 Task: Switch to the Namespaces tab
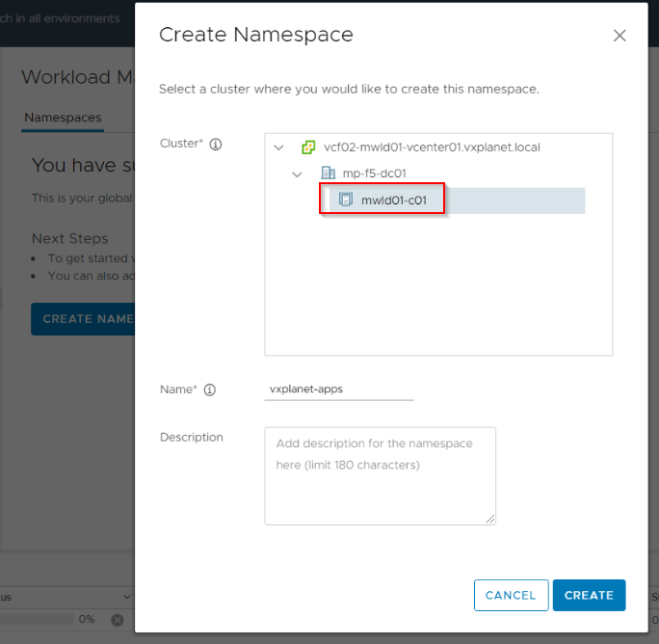point(63,118)
